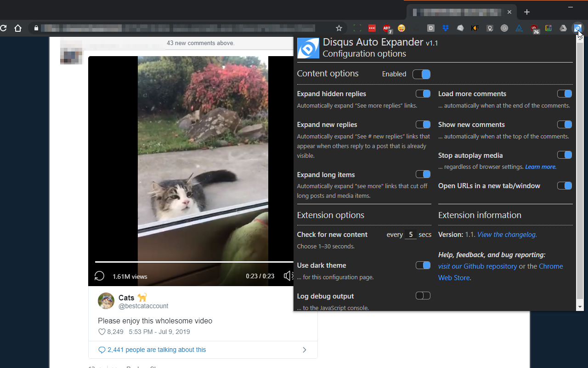Like the tweet with heart icon

pos(102,332)
